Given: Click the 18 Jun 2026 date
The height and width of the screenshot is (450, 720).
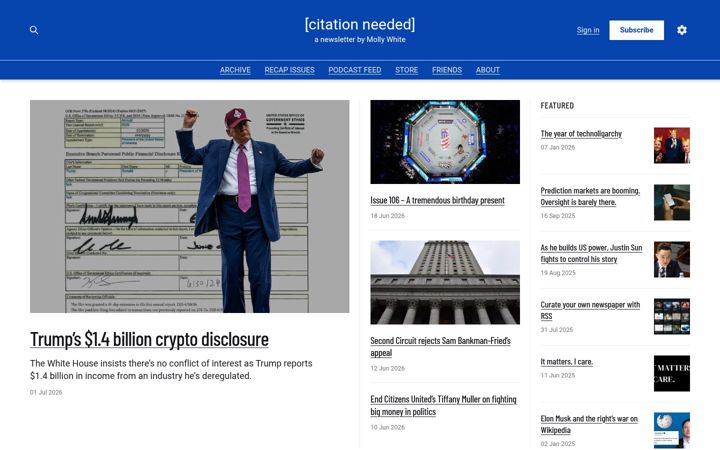Looking at the screenshot, I should [x=388, y=215].
